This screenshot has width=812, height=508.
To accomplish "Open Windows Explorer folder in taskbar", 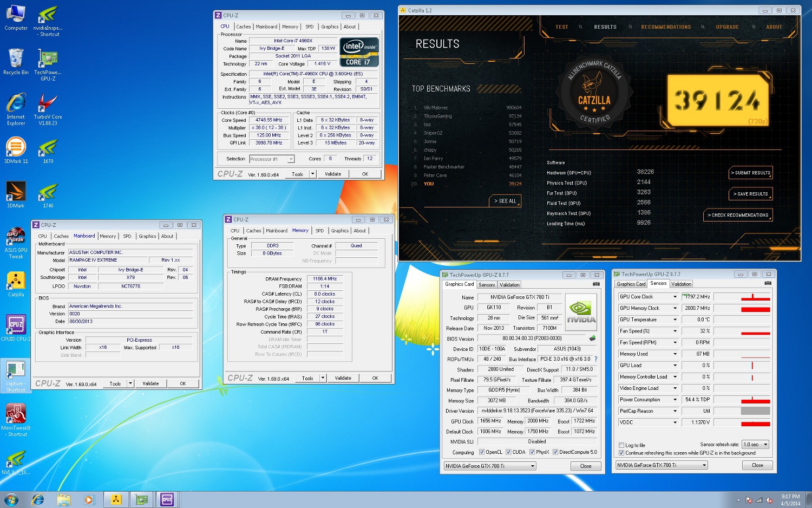I will pos(64,499).
